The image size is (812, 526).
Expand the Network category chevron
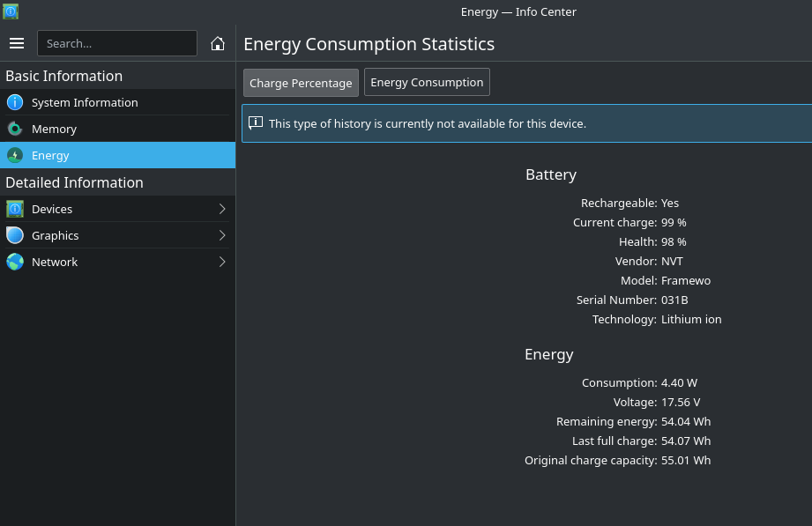tap(222, 262)
